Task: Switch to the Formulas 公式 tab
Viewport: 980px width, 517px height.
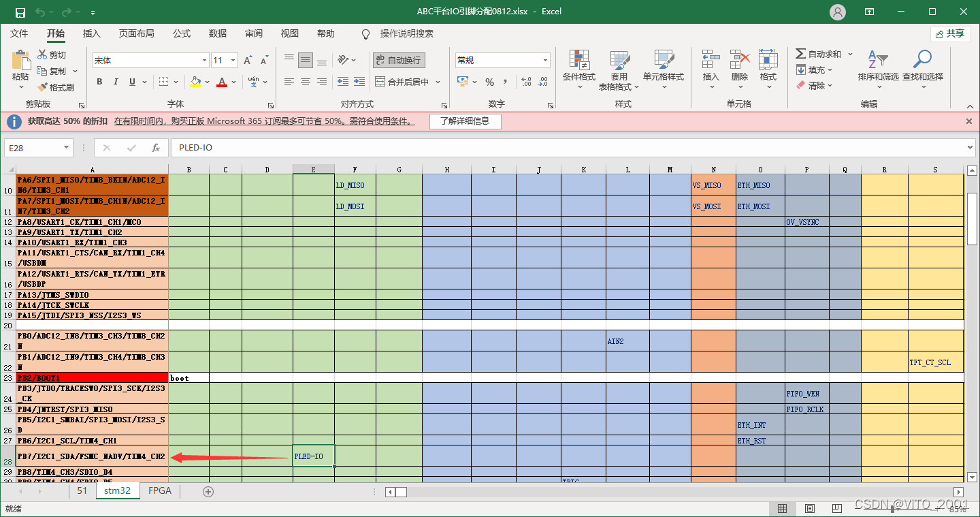Action: (x=182, y=33)
